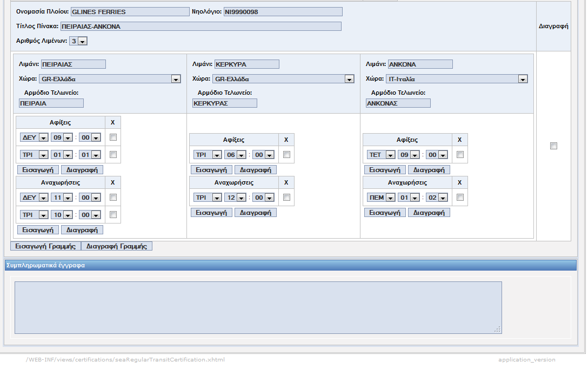Open day dropdown ΤΡΙ in ΚΕΡΚΥΡΑ arrivals
This screenshot has width=588, height=368.
tap(208, 155)
